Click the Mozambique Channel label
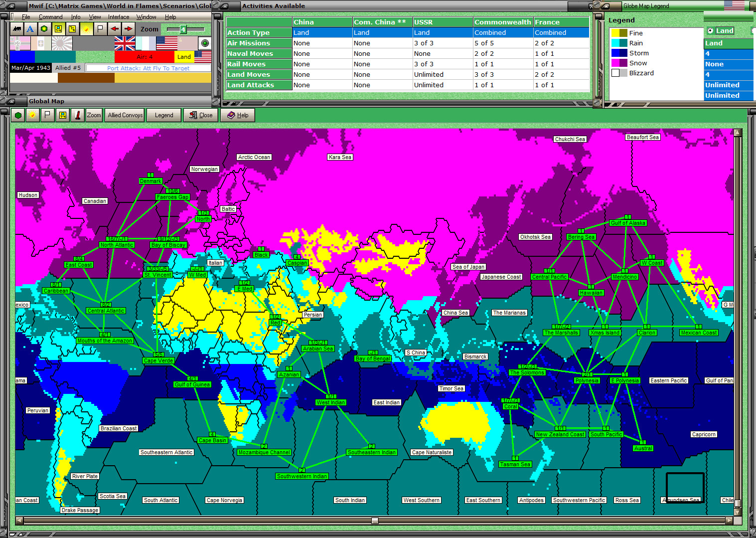The width and height of the screenshot is (756, 538). [264, 452]
